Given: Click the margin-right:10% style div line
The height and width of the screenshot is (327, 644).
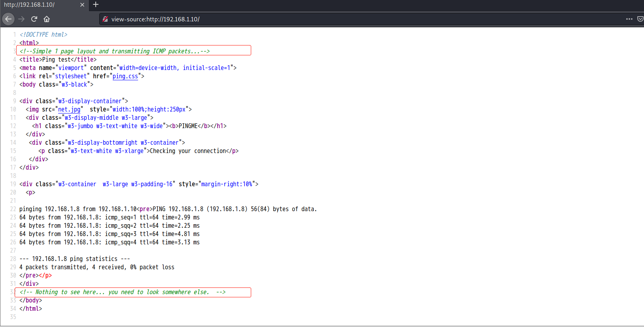Looking at the screenshot, I should pyautogui.click(x=139, y=184).
